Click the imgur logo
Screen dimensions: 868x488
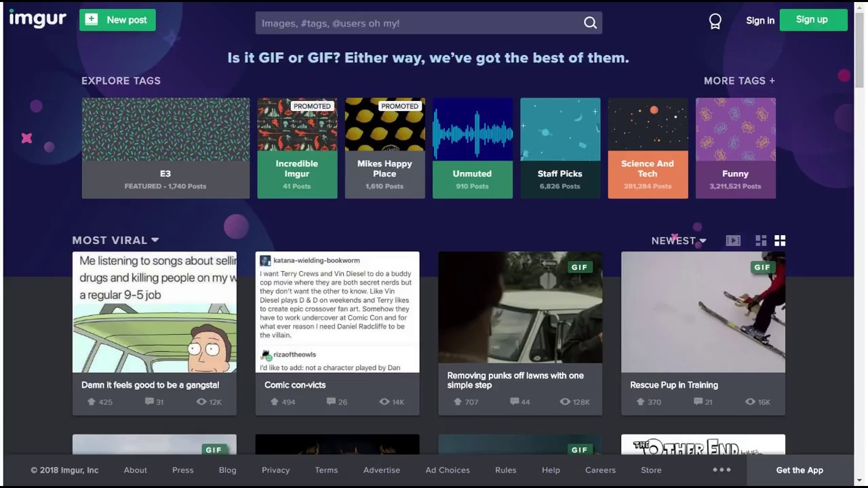pyautogui.click(x=37, y=19)
